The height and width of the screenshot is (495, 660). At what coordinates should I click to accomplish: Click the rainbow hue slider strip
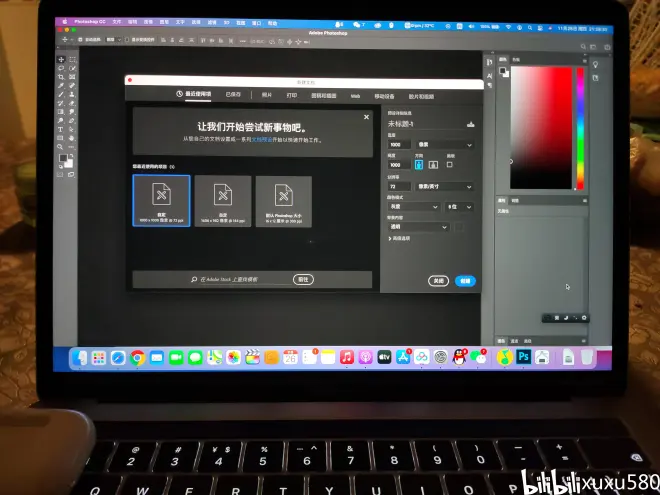coord(580,128)
